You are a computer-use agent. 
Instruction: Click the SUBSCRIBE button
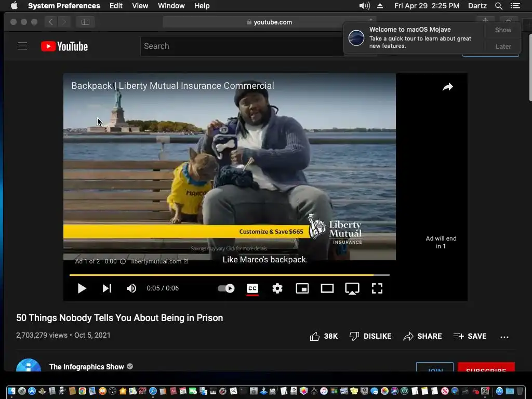click(486, 367)
